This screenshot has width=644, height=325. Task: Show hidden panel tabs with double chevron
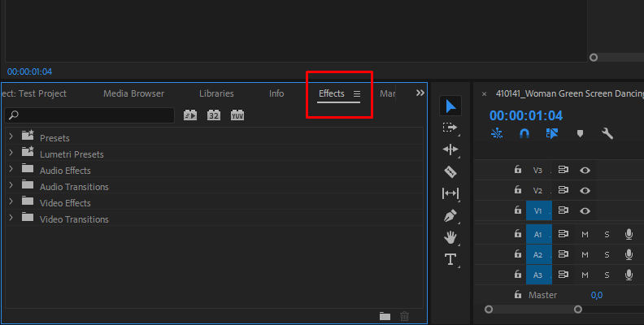coord(420,93)
